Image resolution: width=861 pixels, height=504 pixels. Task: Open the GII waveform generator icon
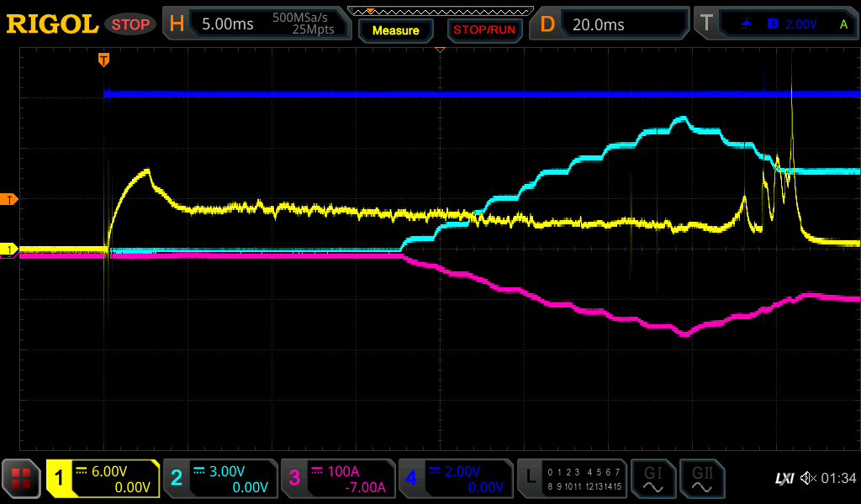[702, 479]
